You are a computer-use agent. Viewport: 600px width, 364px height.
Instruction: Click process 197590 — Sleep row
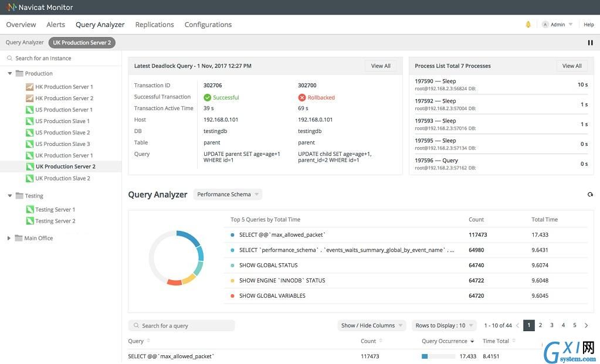click(x=501, y=84)
